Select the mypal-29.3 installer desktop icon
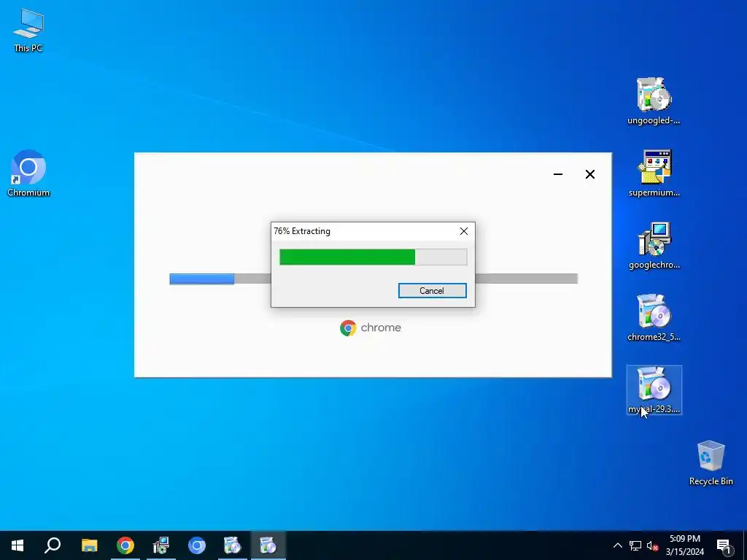 pyautogui.click(x=654, y=390)
